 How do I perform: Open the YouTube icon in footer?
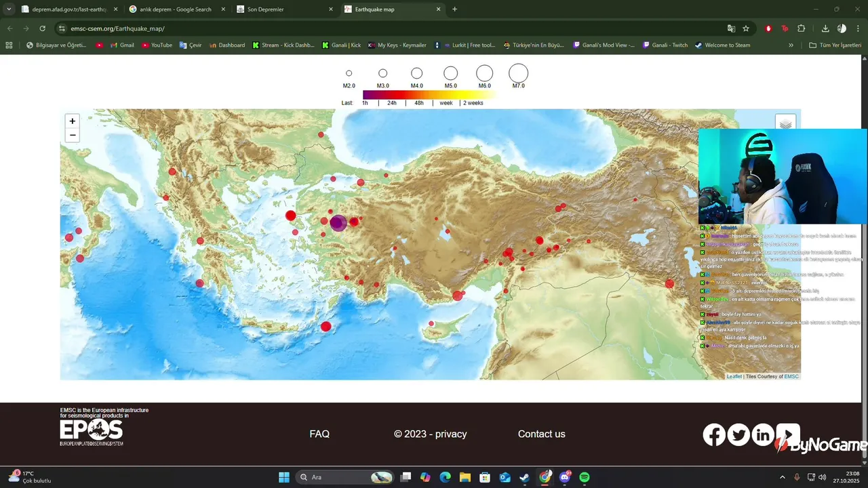(x=787, y=434)
